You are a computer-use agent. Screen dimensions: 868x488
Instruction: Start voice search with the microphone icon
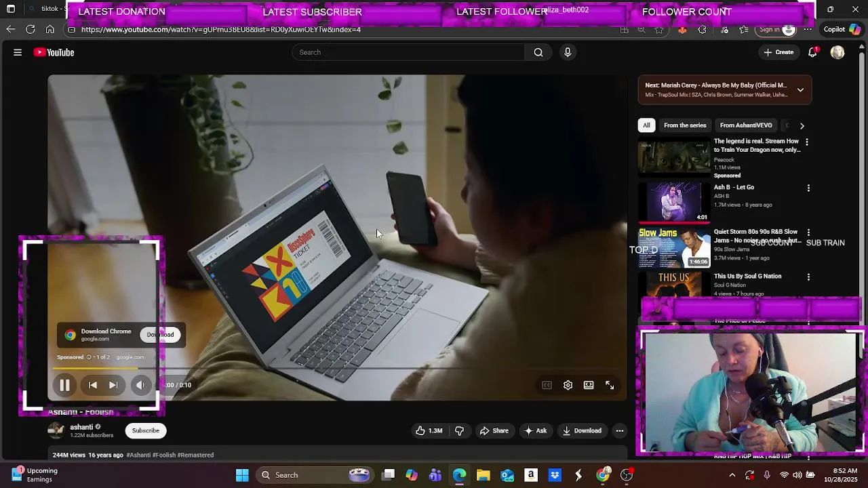(568, 52)
